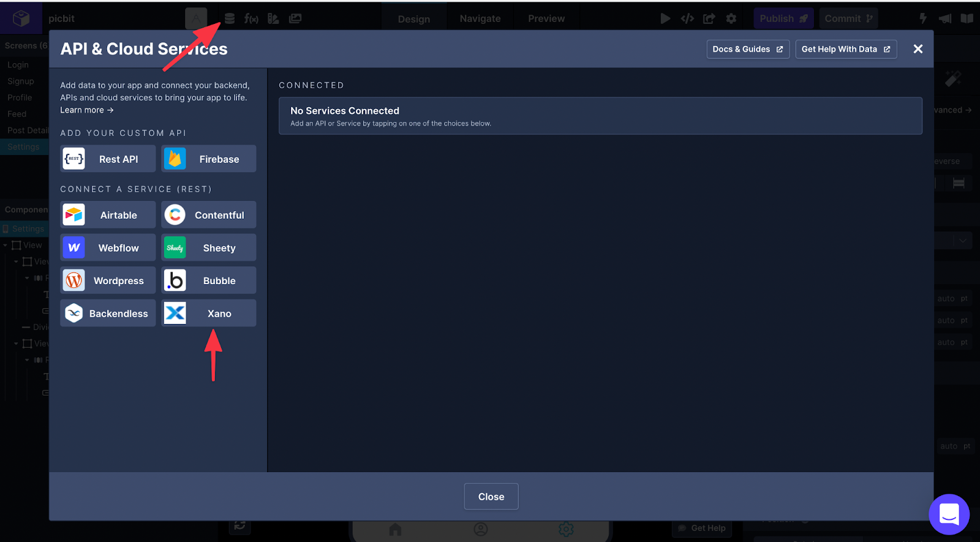Dismiss the dialog with the X
The height and width of the screenshot is (542, 980).
[918, 49]
